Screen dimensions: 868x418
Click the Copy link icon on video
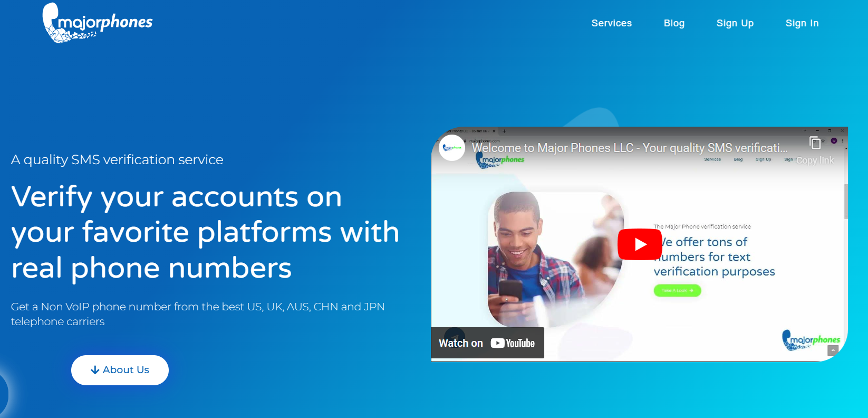pos(815,142)
